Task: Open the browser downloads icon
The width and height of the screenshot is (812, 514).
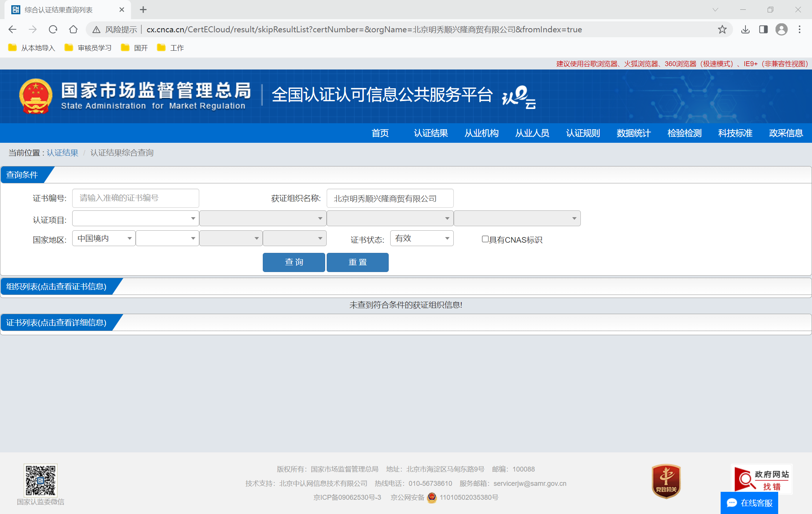Action: point(745,29)
